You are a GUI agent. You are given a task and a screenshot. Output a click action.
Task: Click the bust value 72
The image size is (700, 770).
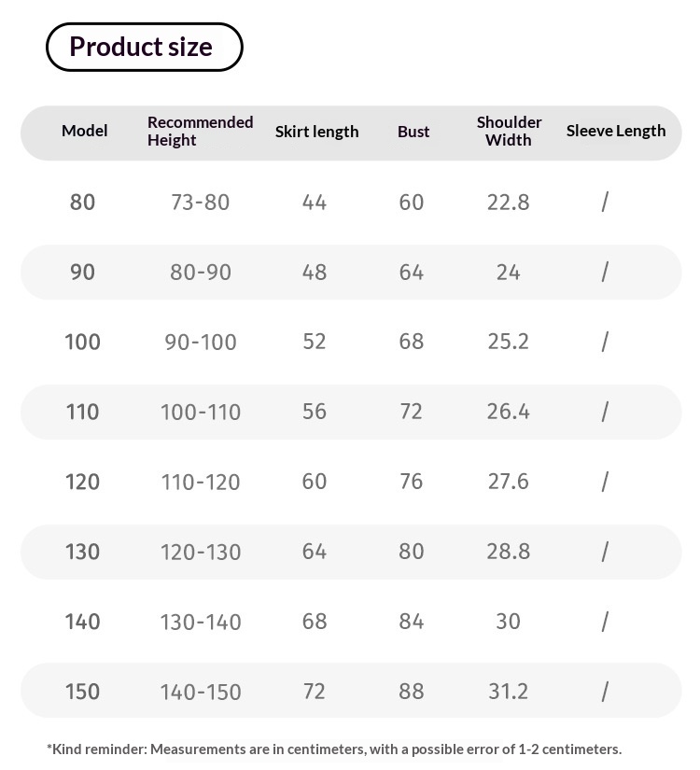click(x=412, y=412)
